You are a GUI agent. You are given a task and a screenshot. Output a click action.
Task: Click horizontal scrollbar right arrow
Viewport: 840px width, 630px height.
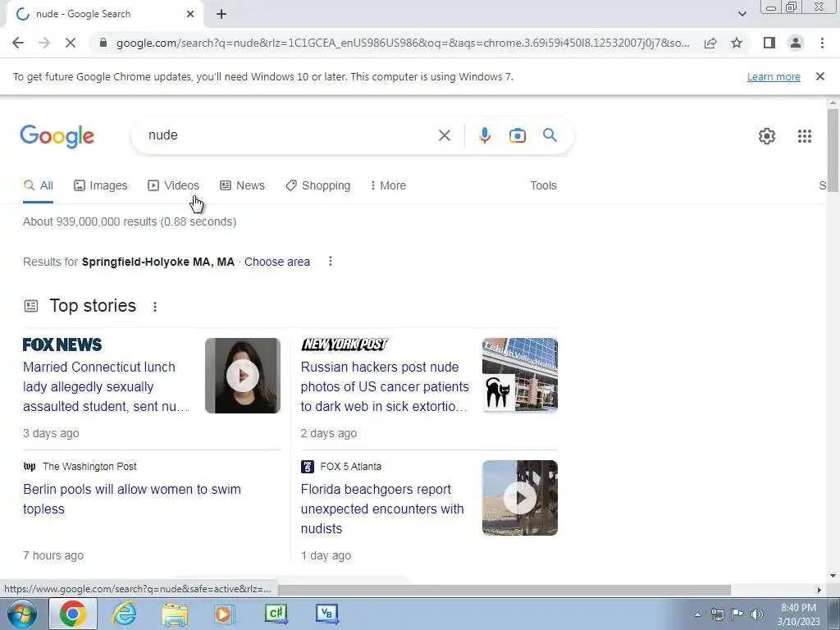[819, 590]
